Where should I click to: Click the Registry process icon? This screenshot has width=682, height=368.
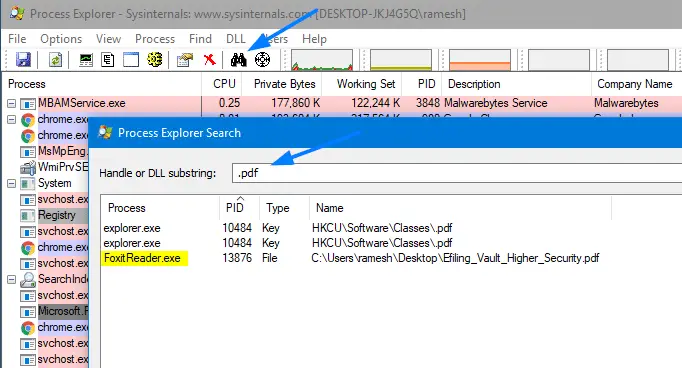coord(28,216)
